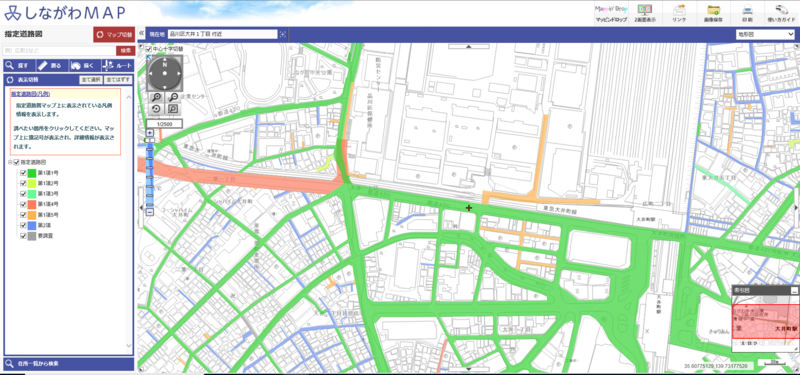Click the green 第1項1号 legend swatch
The width and height of the screenshot is (800, 375).
[x=32, y=172]
